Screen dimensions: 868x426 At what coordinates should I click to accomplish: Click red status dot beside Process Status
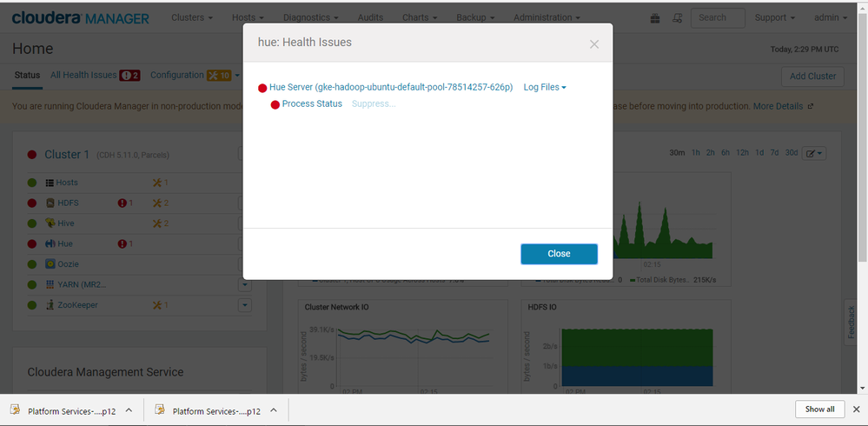tap(275, 104)
